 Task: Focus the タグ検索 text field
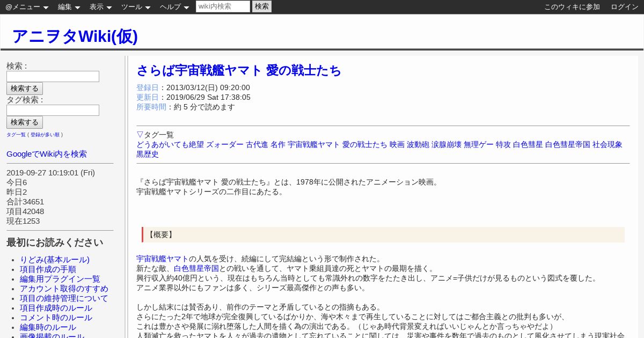pyautogui.click(x=53, y=110)
